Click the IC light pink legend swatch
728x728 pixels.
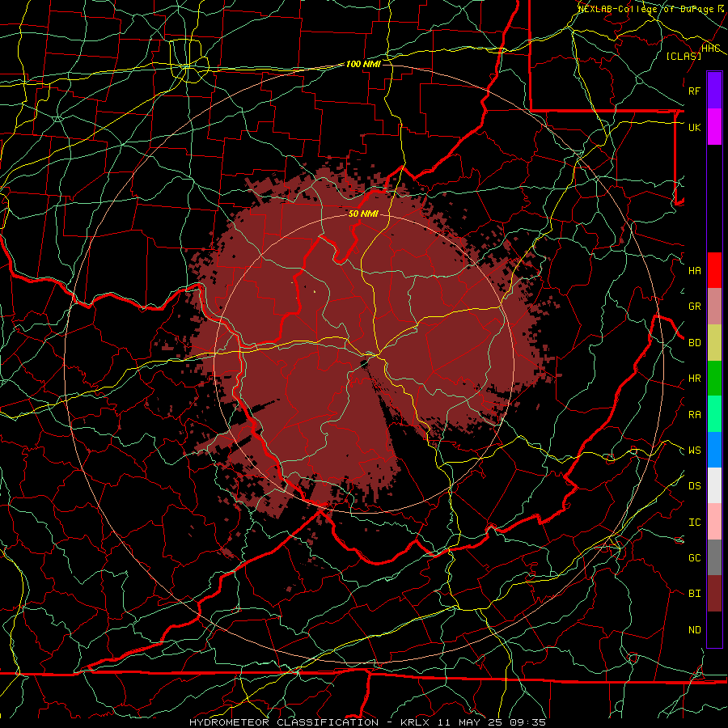714,522
